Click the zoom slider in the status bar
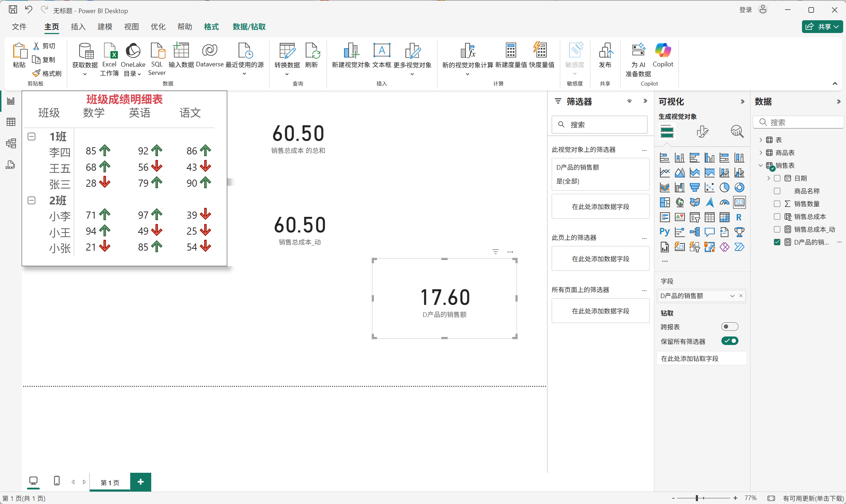This screenshot has height=504, width=846. 697,498
